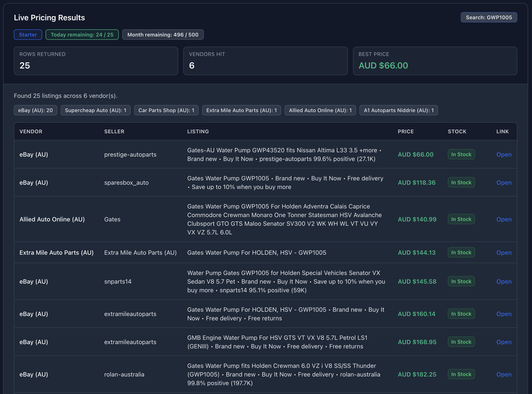Click the In Stock badge for snparts14
The image size is (532, 394).
(x=461, y=282)
